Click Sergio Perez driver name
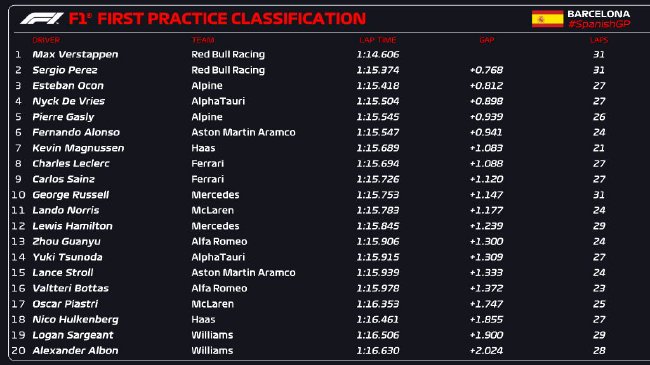650x365 pixels. [65, 70]
